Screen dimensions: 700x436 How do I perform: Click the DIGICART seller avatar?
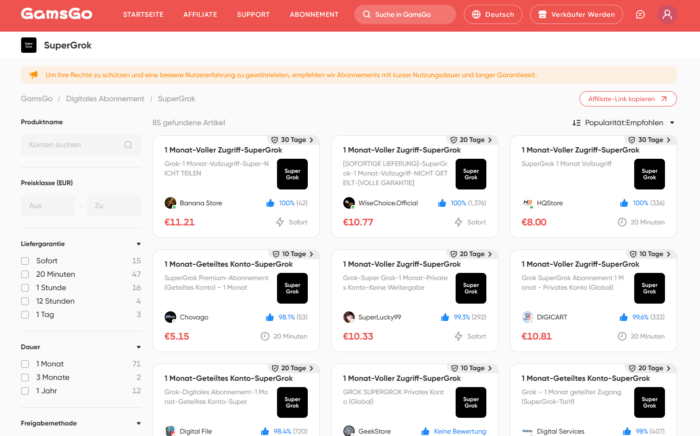(528, 317)
